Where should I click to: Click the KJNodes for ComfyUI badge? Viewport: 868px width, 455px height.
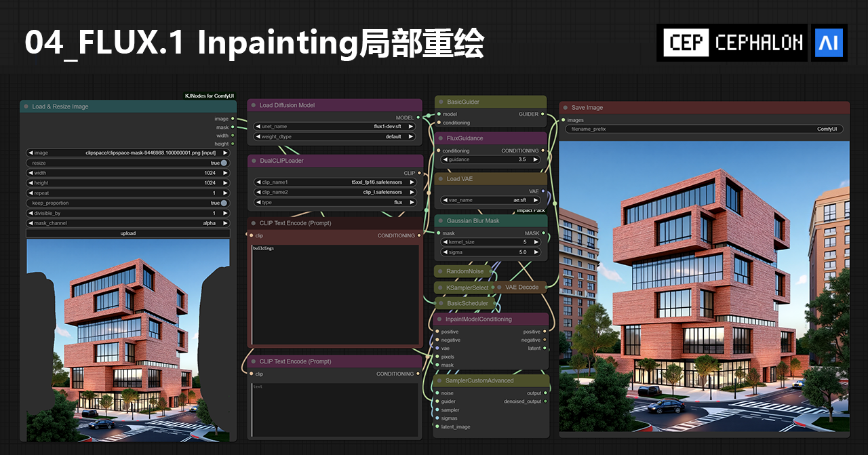pos(210,96)
